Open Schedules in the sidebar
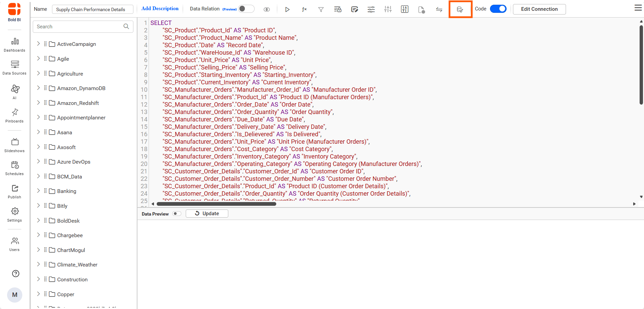 point(15,168)
